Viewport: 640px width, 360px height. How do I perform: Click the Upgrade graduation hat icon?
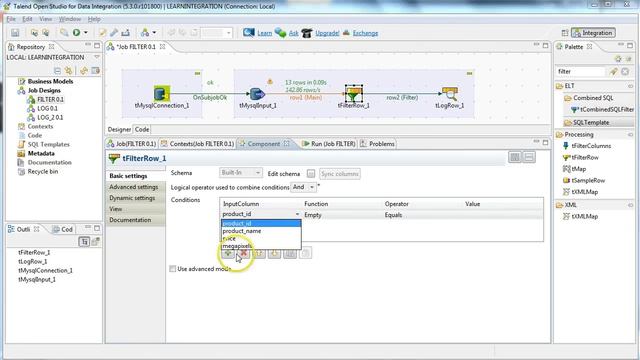click(x=307, y=33)
